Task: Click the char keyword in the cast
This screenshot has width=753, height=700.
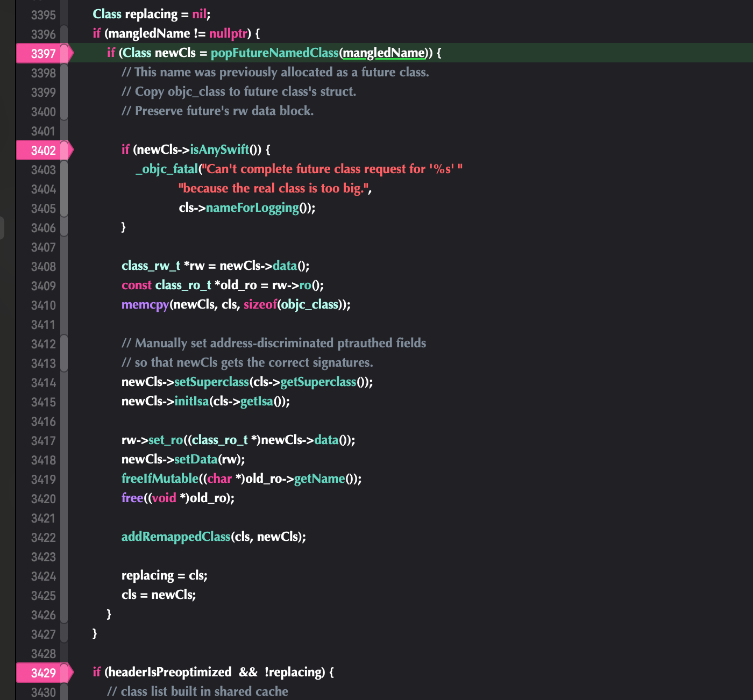Action: pyautogui.click(x=219, y=478)
